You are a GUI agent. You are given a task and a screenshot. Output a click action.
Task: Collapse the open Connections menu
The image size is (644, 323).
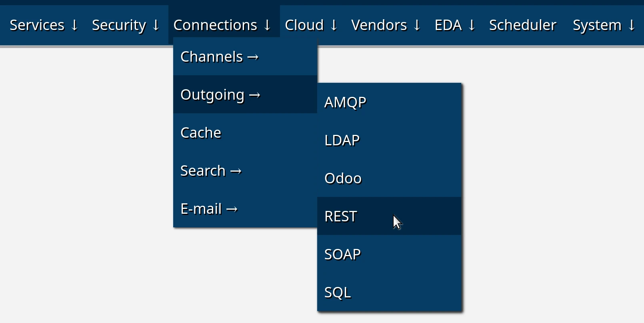coord(222,25)
